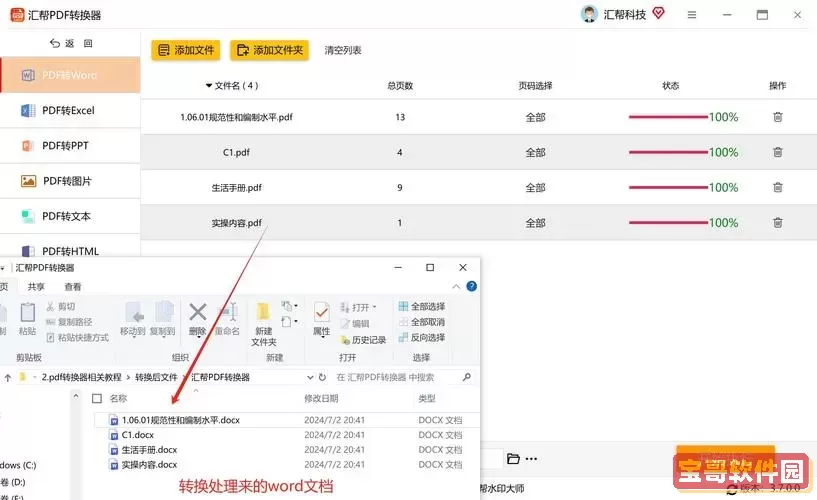Image resolution: width=817 pixels, height=500 pixels.
Task: Expand the address bar history dropdown
Action: point(310,377)
